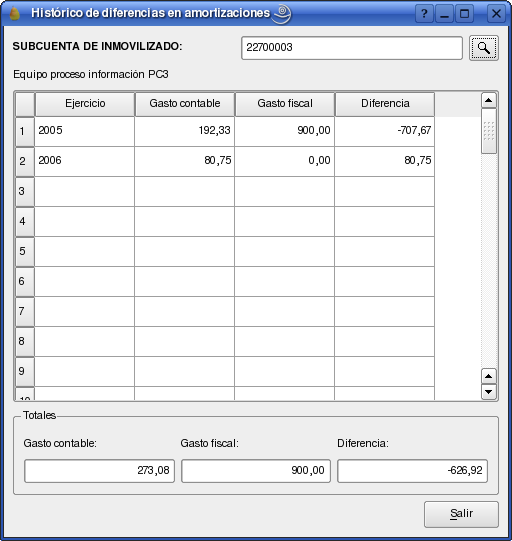Sort by the Gasto fiscal column header
Viewport: 512px width, 541px height.
tap(285, 104)
